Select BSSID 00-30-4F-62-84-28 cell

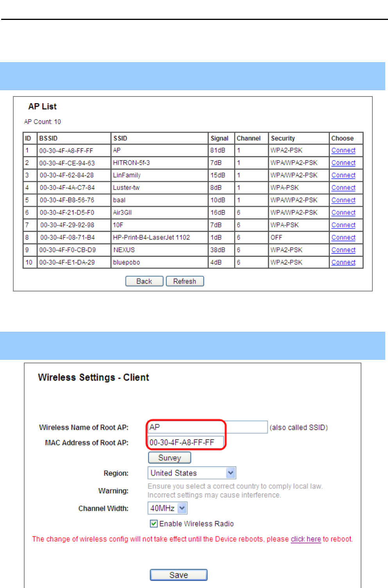(x=74, y=175)
